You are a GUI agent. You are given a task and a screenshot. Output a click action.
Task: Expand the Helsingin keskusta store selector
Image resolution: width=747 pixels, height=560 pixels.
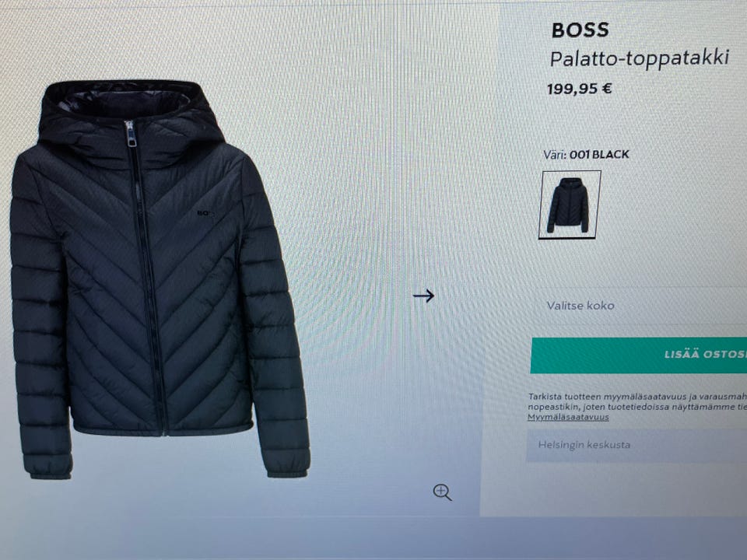pos(637,445)
